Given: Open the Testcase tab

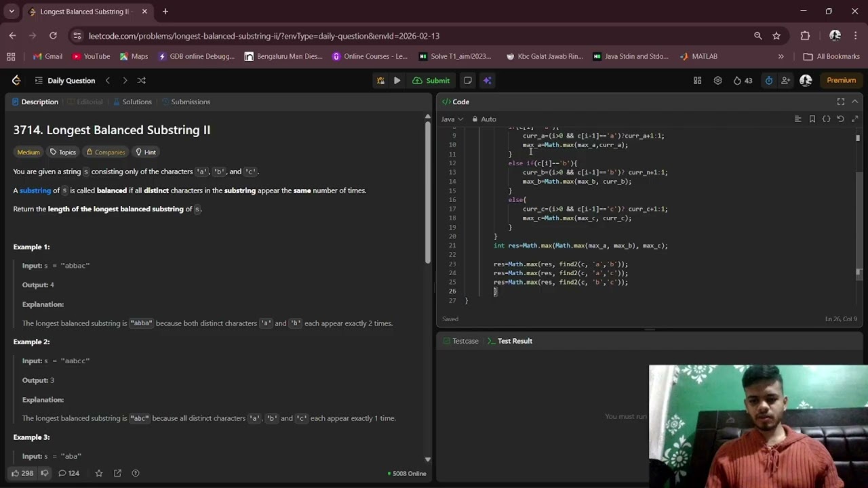Looking at the screenshot, I should click(460, 341).
